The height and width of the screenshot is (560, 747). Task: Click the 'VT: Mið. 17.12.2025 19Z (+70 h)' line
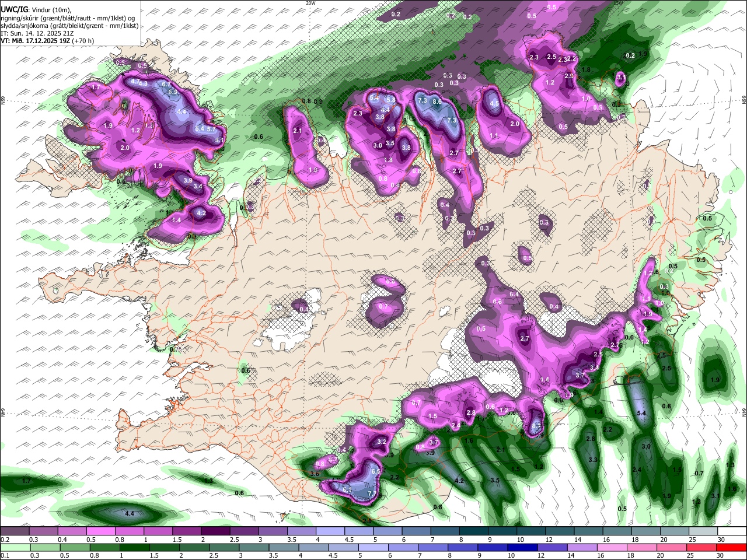pyautogui.click(x=47, y=41)
